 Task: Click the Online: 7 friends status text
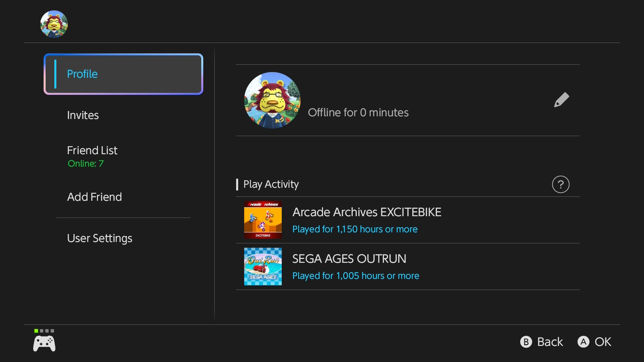[x=86, y=164]
